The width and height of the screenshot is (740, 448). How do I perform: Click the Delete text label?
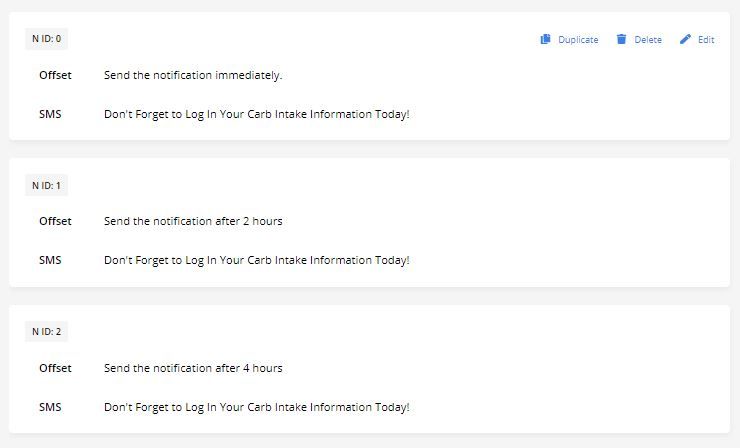pos(648,40)
